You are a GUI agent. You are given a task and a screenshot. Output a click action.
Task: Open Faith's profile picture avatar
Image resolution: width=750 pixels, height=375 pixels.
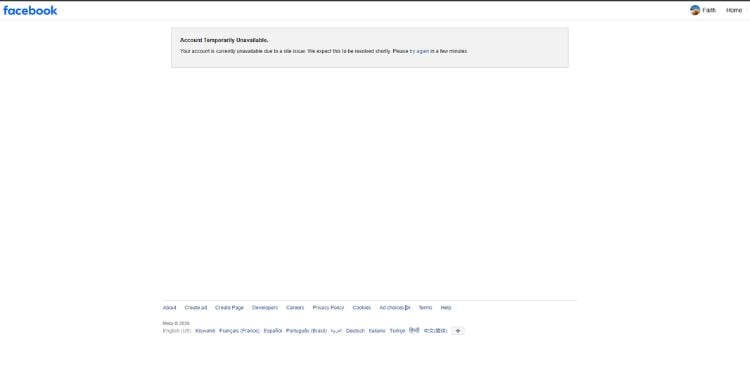(x=695, y=10)
